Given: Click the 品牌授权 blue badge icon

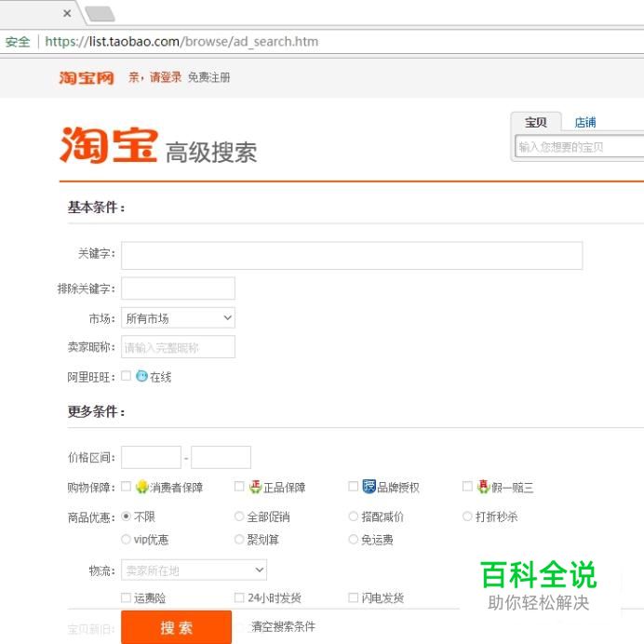Looking at the screenshot, I should (x=369, y=487).
